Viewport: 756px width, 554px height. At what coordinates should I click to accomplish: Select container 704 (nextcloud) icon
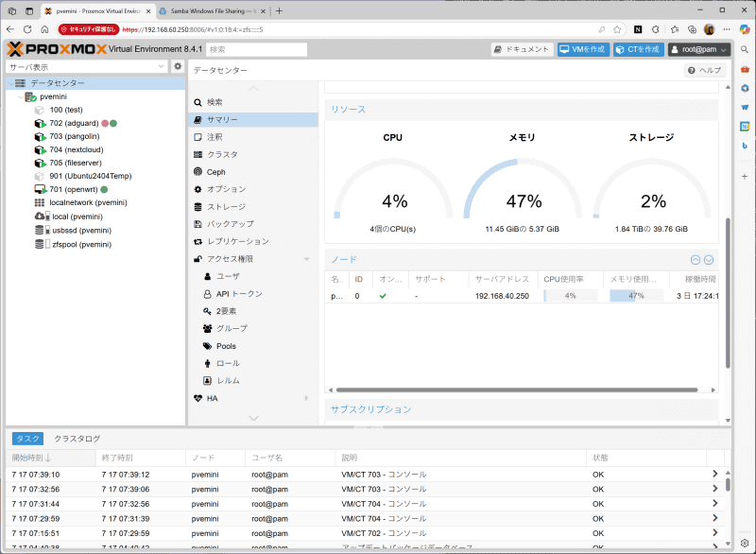[40, 150]
